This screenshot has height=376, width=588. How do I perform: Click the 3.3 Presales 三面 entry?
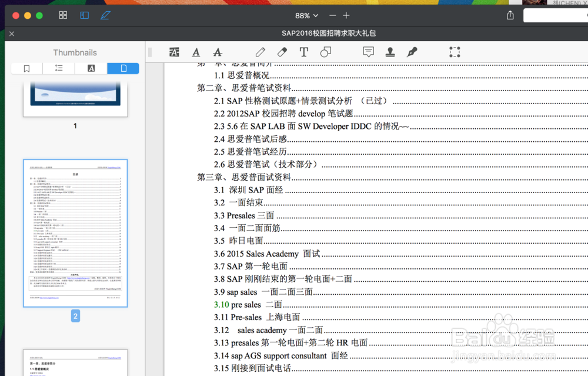click(244, 216)
